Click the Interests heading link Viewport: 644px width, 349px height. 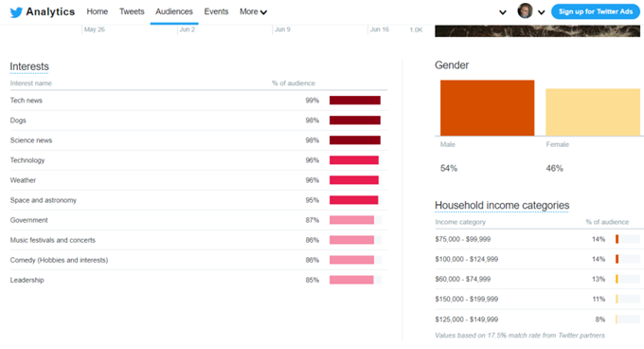click(29, 66)
